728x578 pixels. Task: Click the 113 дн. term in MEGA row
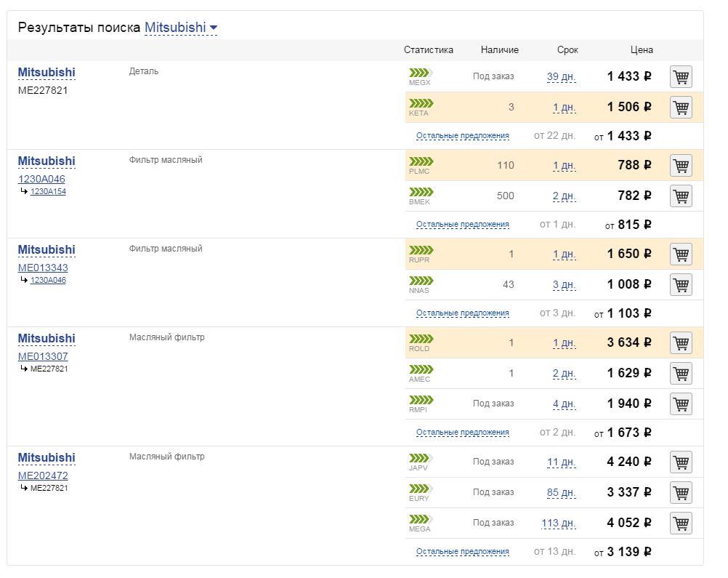click(559, 523)
